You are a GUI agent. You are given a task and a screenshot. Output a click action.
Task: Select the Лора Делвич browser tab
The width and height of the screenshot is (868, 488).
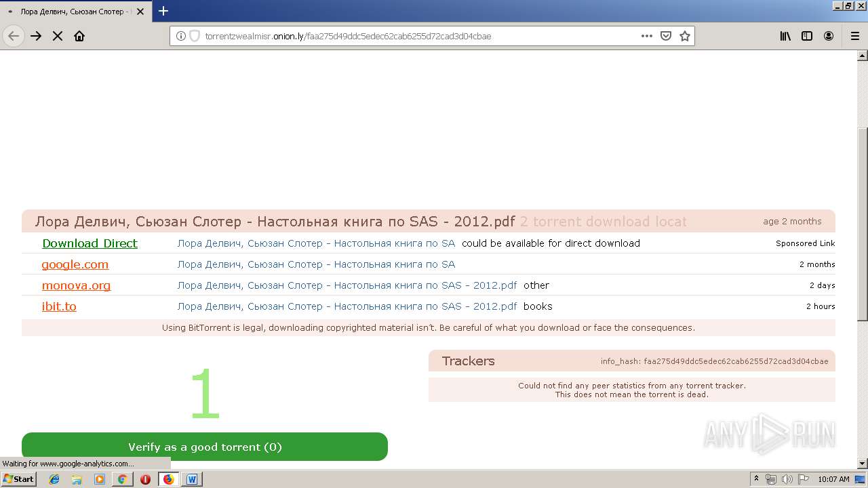click(75, 12)
